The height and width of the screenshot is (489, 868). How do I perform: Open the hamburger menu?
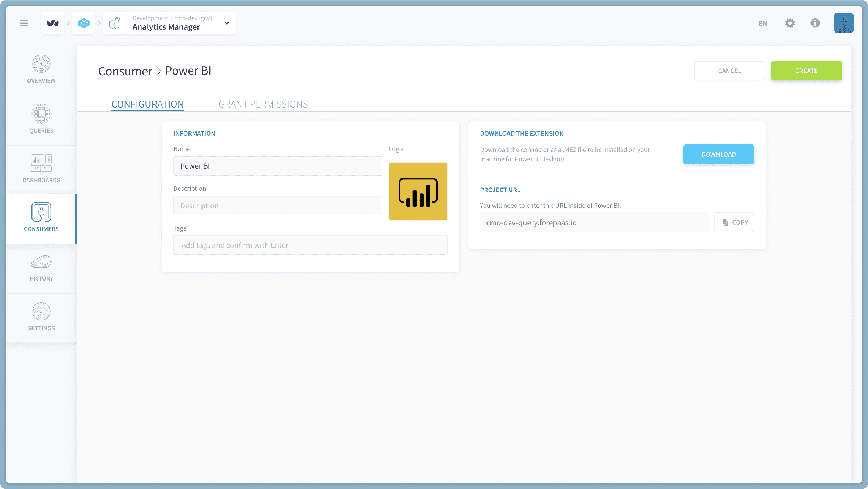(x=24, y=23)
